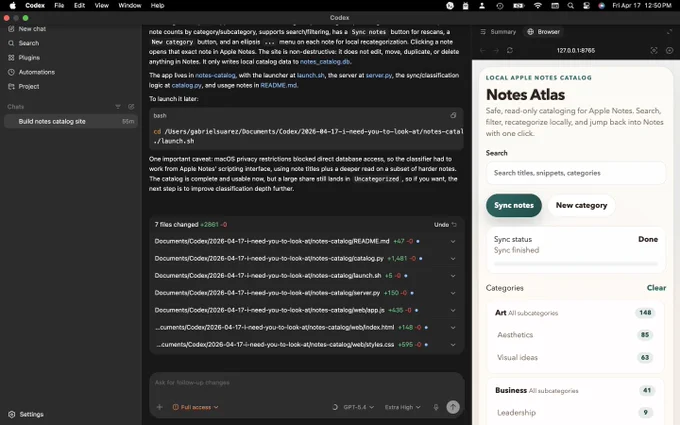Screen dimensions: 680x425
Task: Open the macOS Control Center icon
Action: pos(586,6)
